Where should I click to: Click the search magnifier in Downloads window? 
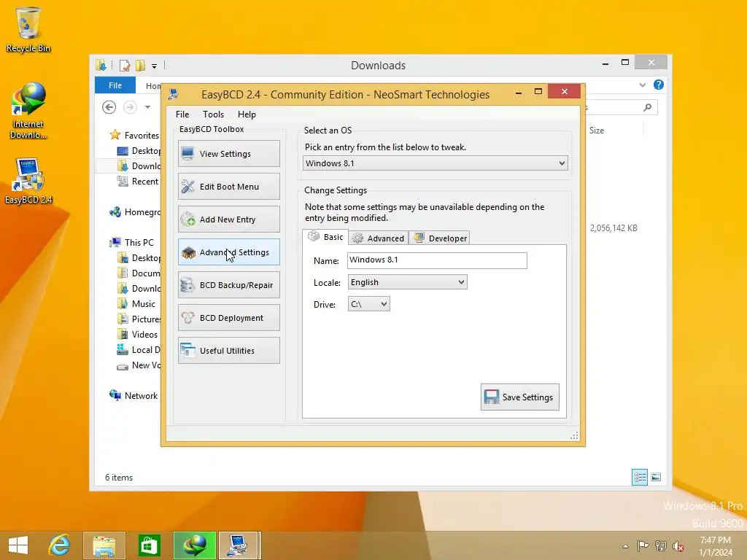[x=647, y=108]
